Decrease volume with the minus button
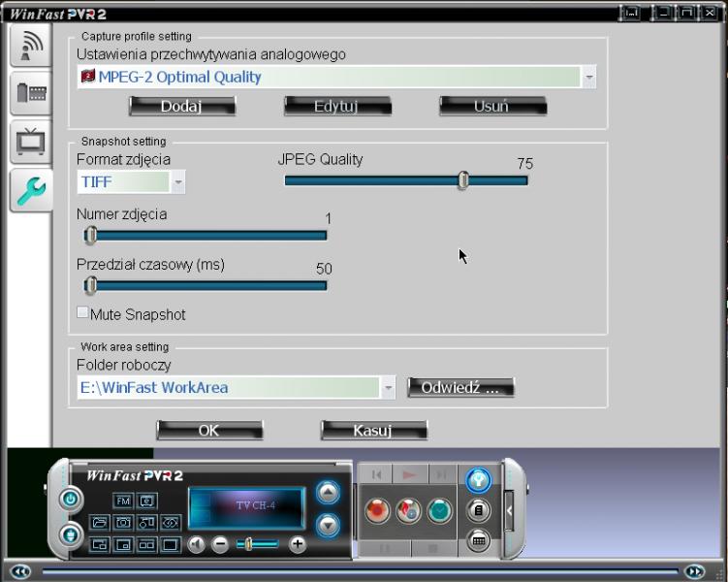Viewport: 728px width, 582px height. coord(220,544)
